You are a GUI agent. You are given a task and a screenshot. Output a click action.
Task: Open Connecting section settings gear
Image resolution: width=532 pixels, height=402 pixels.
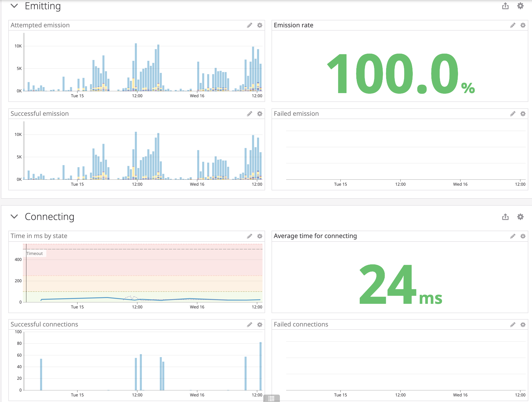(x=520, y=217)
